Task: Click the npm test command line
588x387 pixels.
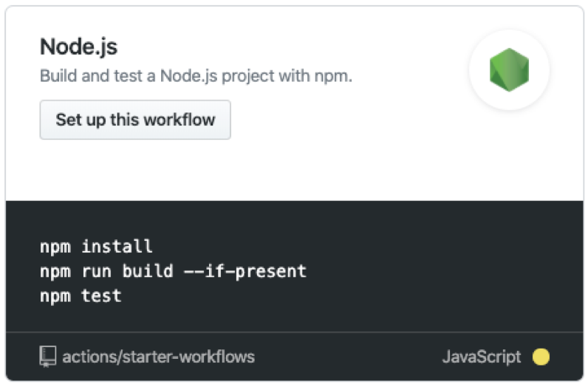Action: click(x=81, y=295)
